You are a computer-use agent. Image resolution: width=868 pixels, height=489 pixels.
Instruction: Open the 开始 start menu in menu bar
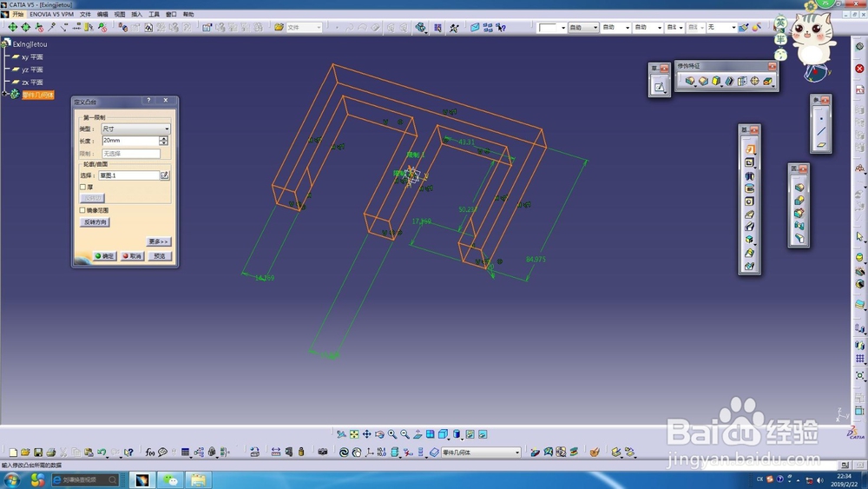18,14
